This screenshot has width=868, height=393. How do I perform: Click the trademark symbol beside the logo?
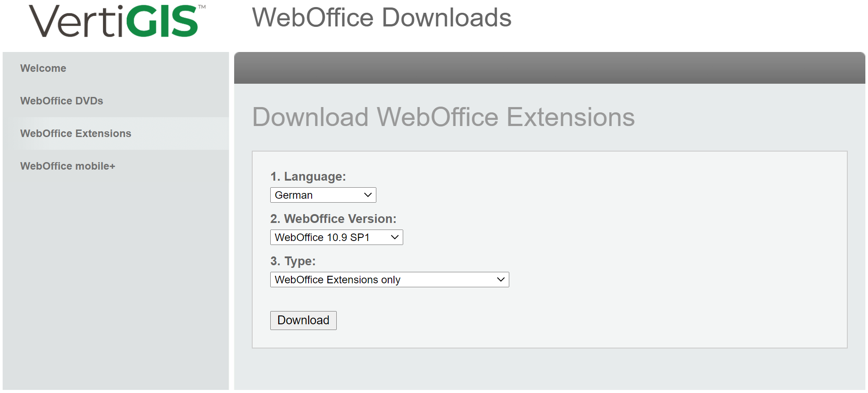pos(202,7)
